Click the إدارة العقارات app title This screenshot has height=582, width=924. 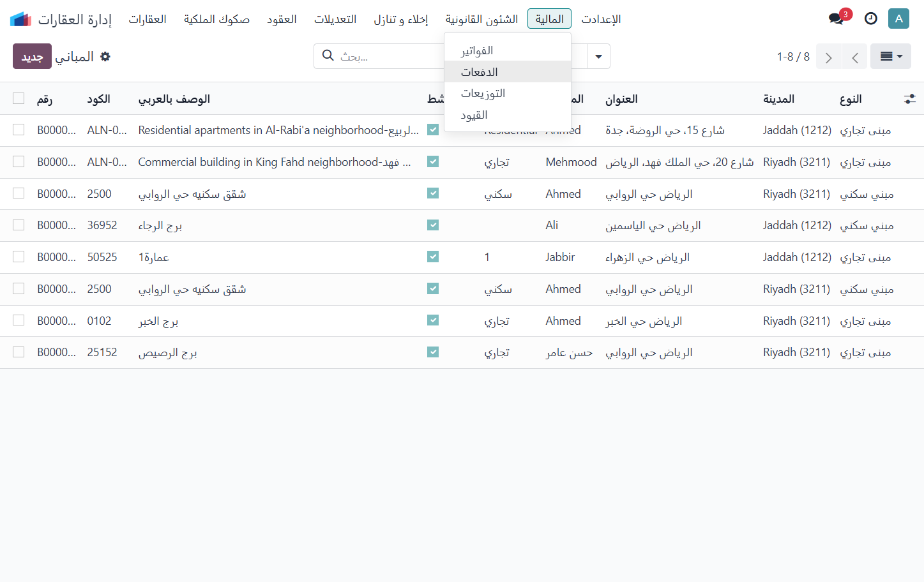click(x=75, y=19)
